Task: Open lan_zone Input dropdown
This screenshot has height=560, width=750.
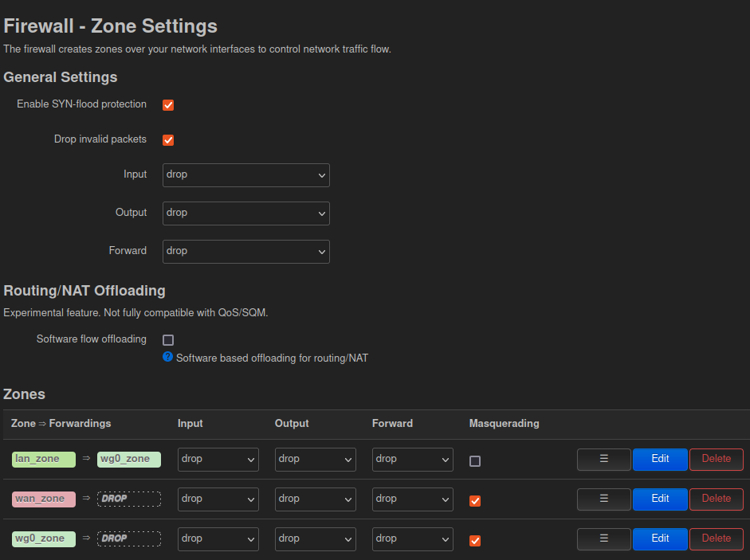Action: click(x=218, y=460)
